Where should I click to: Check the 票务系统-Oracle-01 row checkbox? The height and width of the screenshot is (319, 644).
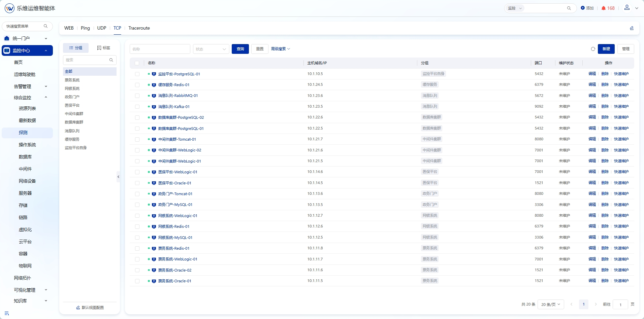137,281
